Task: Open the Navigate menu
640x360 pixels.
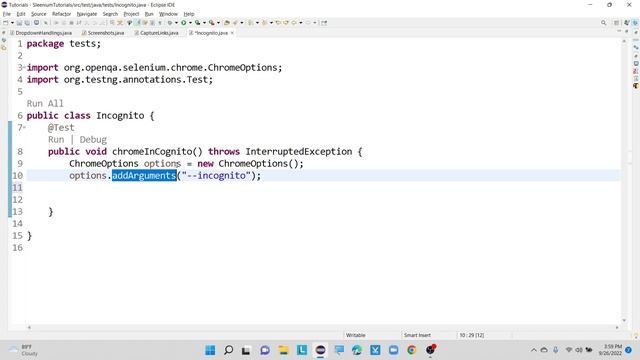Action: 87,14
